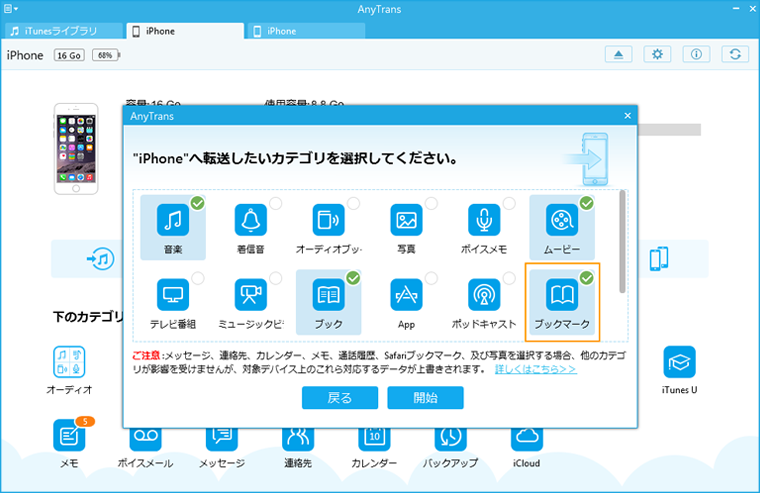Open iTunes U in main window

679,362
